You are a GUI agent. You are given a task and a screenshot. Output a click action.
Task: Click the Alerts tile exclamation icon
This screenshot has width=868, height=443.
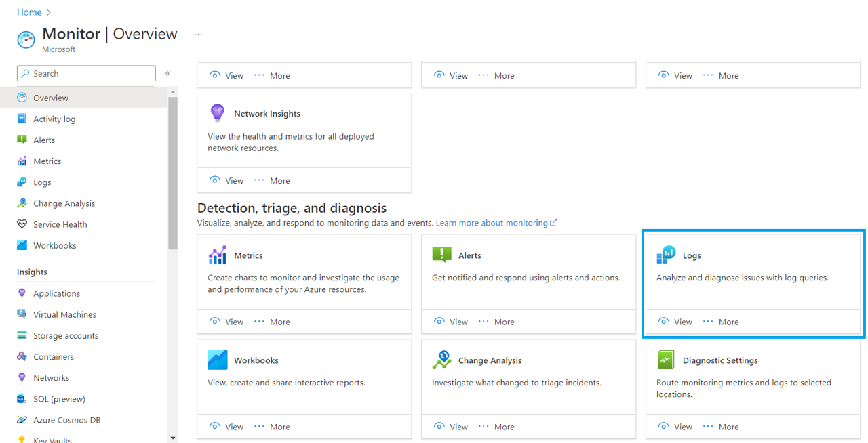click(441, 255)
